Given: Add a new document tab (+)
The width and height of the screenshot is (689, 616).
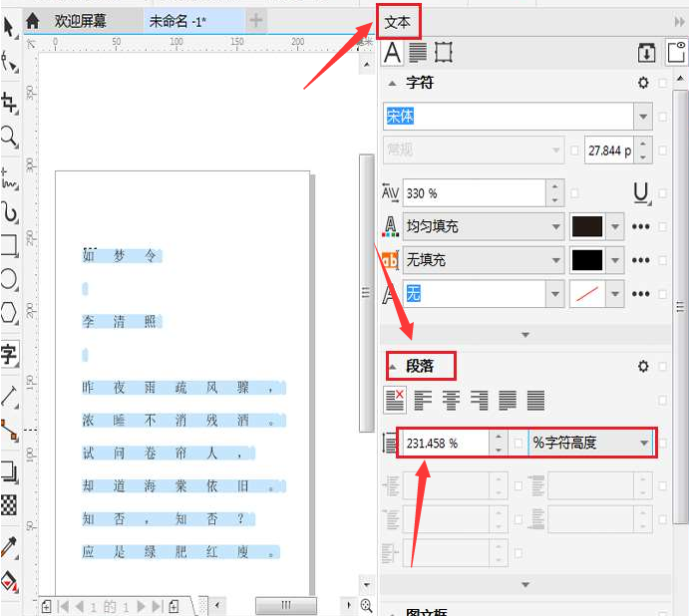Looking at the screenshot, I should (x=256, y=20).
